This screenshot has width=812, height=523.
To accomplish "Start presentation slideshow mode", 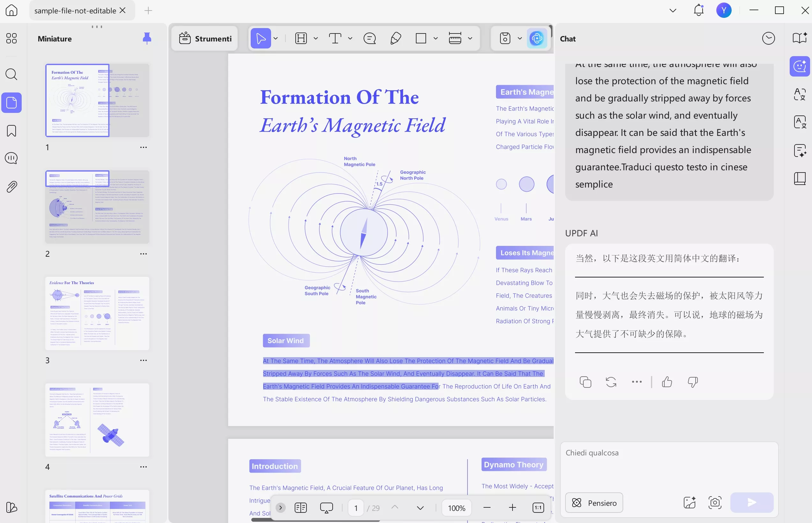I will [x=326, y=508].
